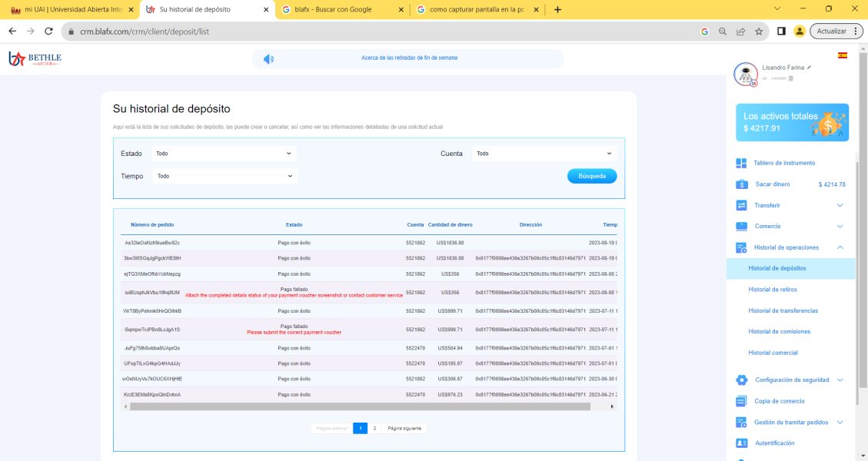Viewport: 868px width, 461px height.
Task: Open the Tiempo filter dropdown
Action: (224, 176)
